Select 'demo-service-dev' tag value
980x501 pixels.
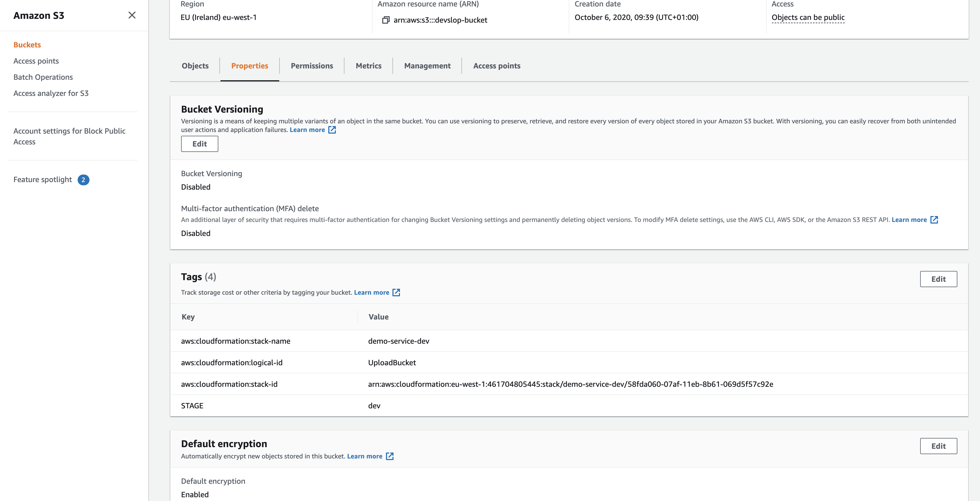coord(399,341)
